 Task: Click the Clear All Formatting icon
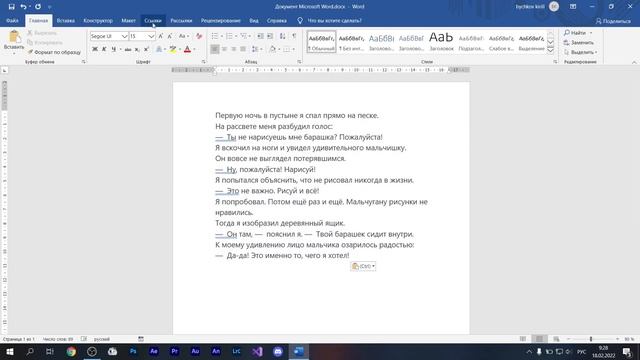199,36
